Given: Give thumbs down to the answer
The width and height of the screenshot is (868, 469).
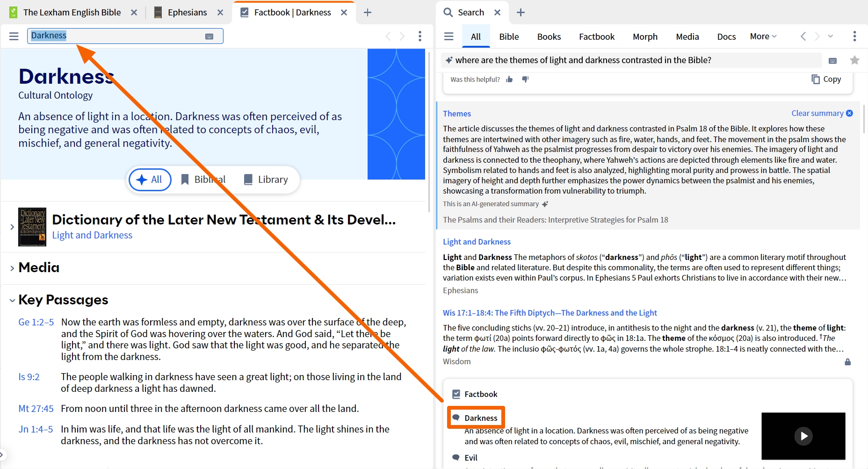Looking at the screenshot, I should coord(525,79).
